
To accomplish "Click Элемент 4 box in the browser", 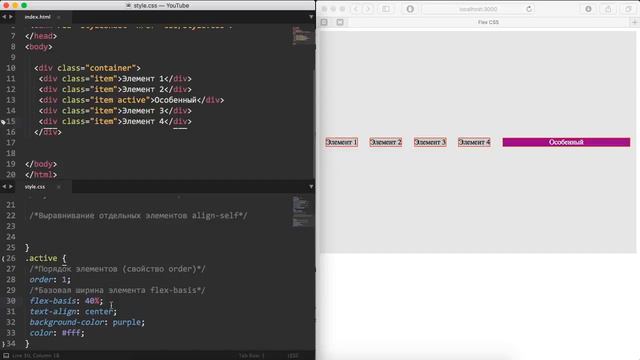I will [474, 142].
